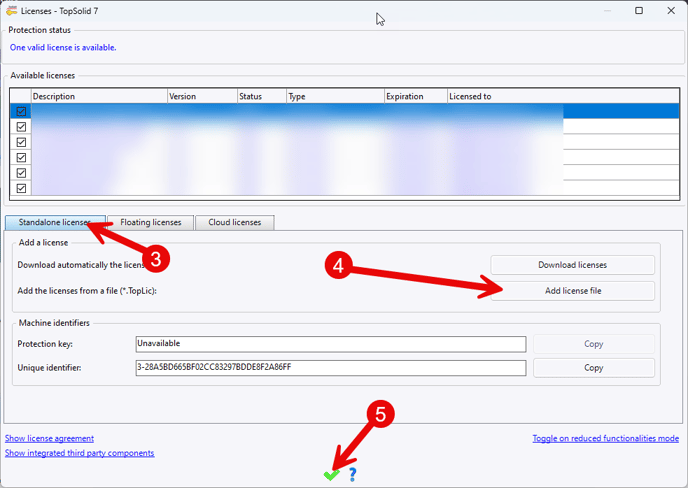Switch to the Floating licenses tab

point(150,222)
